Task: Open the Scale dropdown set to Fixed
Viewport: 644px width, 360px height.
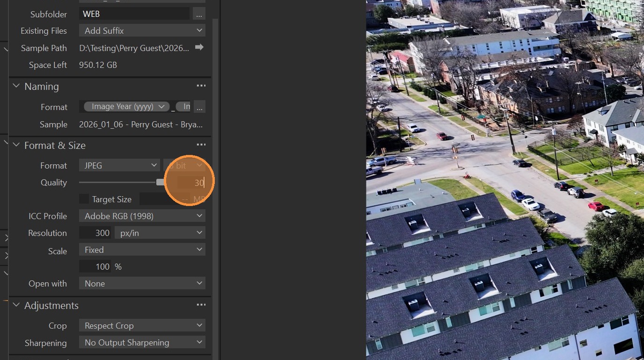Action: [142, 250]
